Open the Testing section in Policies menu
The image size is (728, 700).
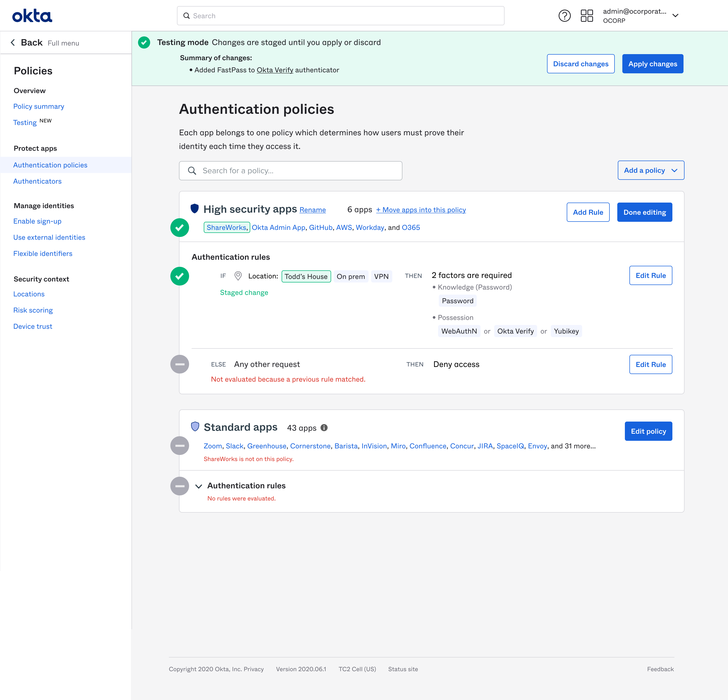(25, 122)
